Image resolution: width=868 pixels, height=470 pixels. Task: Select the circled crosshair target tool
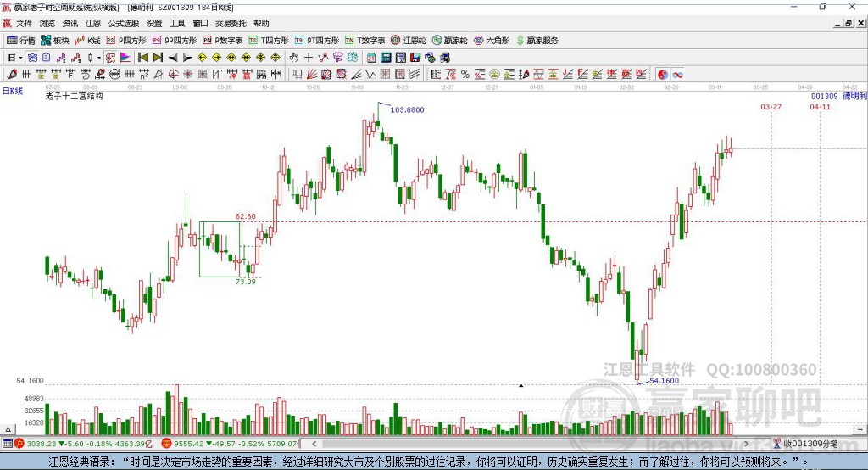(x=173, y=75)
